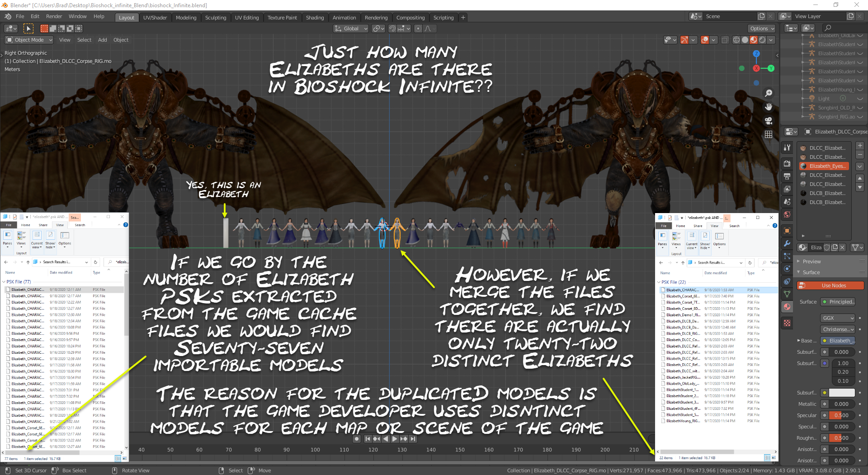
Task: Adjust the Roughness slider
Action: point(841,438)
